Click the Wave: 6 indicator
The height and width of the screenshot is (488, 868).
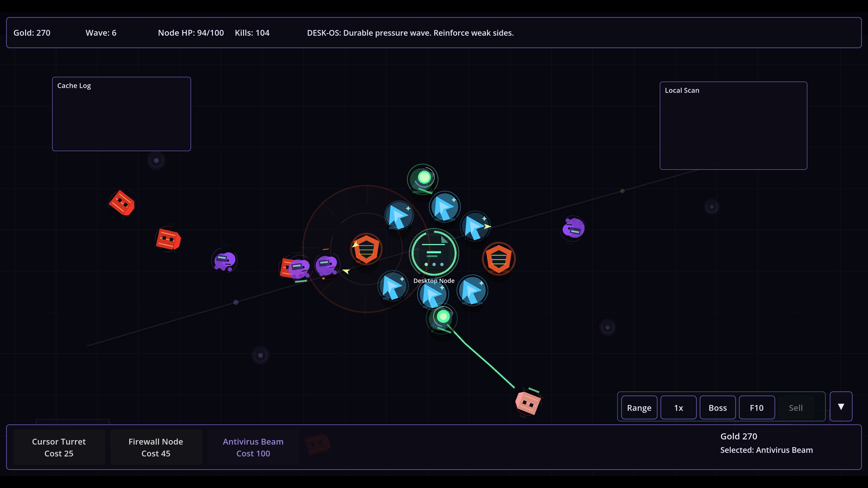point(101,33)
